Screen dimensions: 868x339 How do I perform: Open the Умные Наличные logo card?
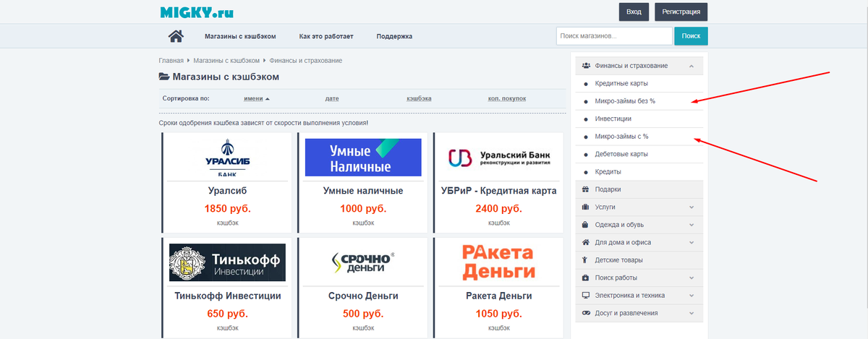click(x=362, y=157)
